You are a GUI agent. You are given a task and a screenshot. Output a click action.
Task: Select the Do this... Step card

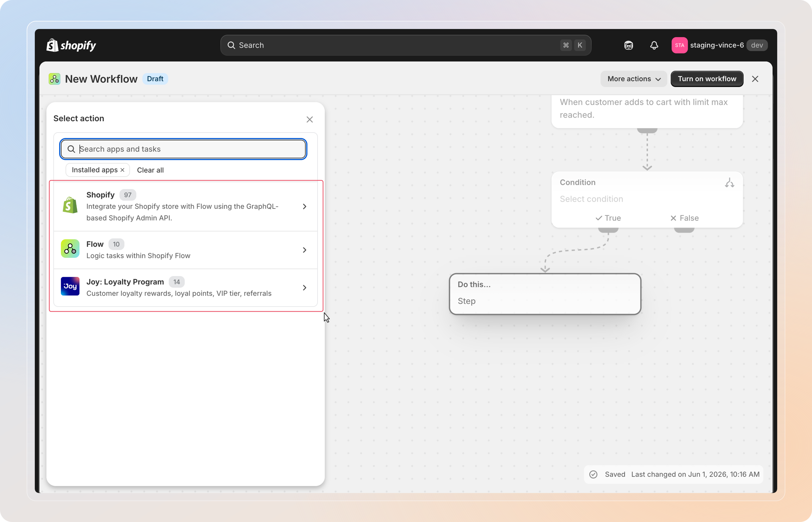pos(545,294)
